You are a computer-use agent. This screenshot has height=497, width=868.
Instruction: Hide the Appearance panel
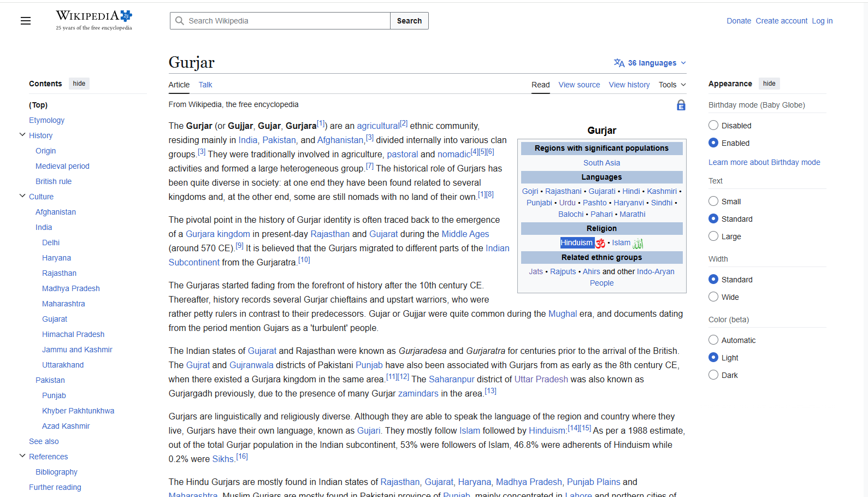(769, 84)
